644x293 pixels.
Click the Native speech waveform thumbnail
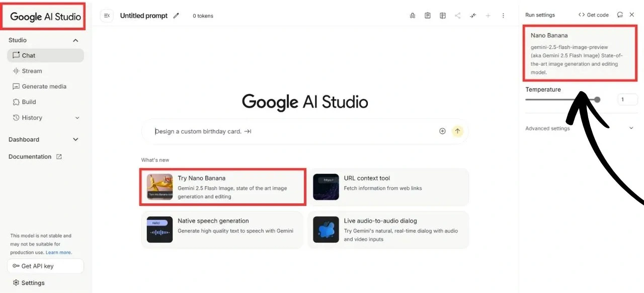(x=160, y=230)
